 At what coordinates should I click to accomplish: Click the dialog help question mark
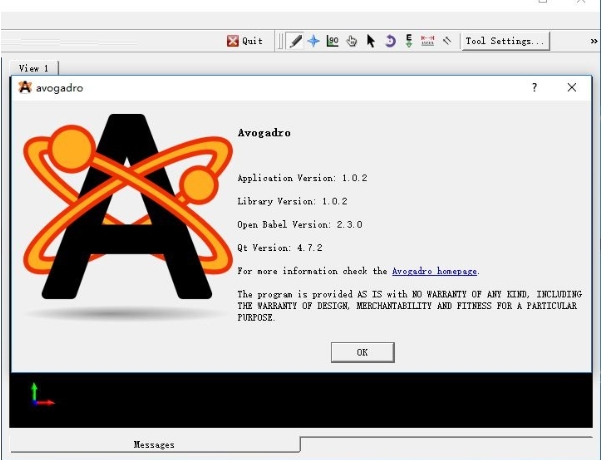coord(534,87)
